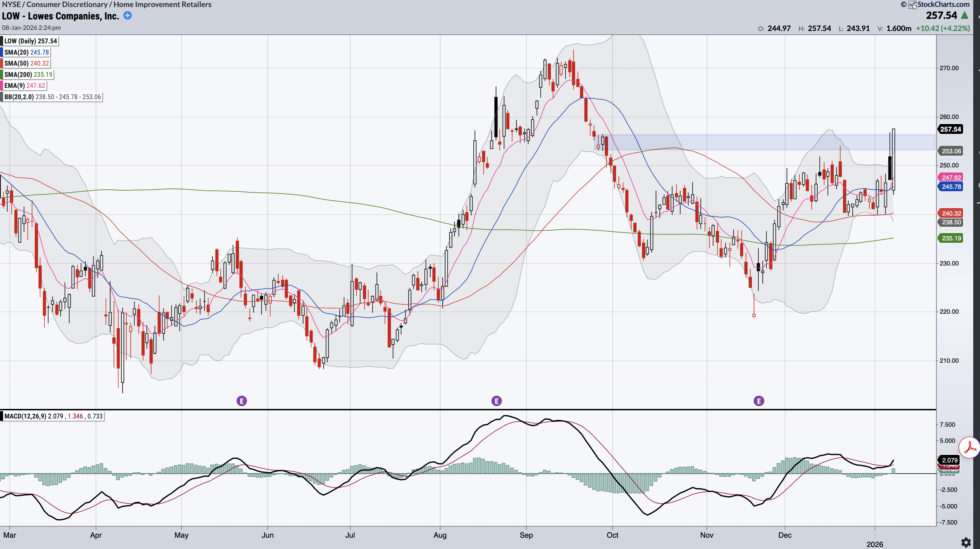Expand the MACD(12,26,9) indicator label
Viewport: 980px width, 549px height.
53,416
